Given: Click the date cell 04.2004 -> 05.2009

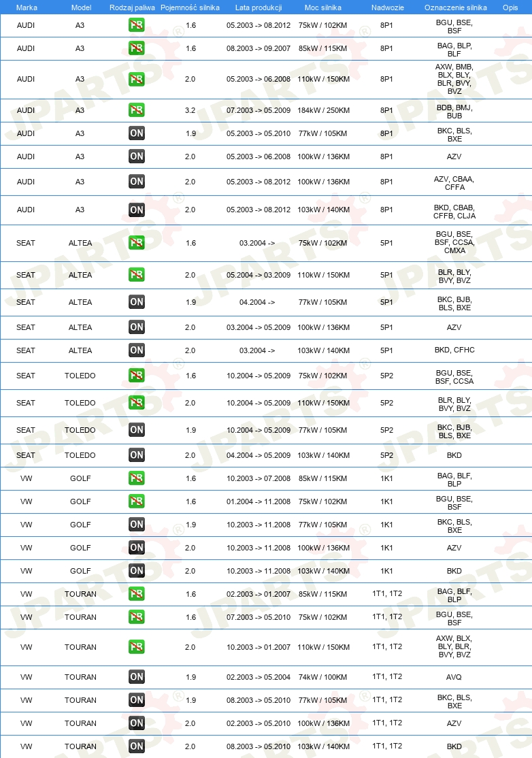Looking at the screenshot, I should click(x=259, y=455).
